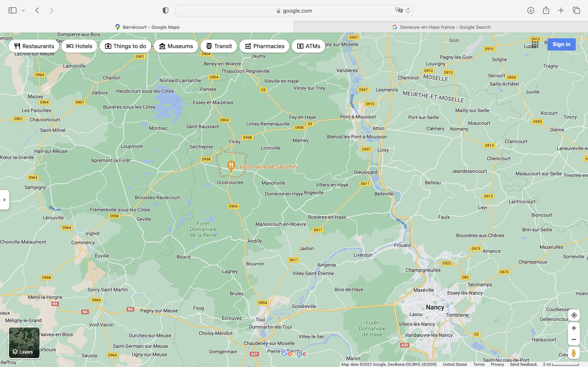Select the Street View pegman icon
This screenshot has width=588, height=367.
[x=574, y=353]
